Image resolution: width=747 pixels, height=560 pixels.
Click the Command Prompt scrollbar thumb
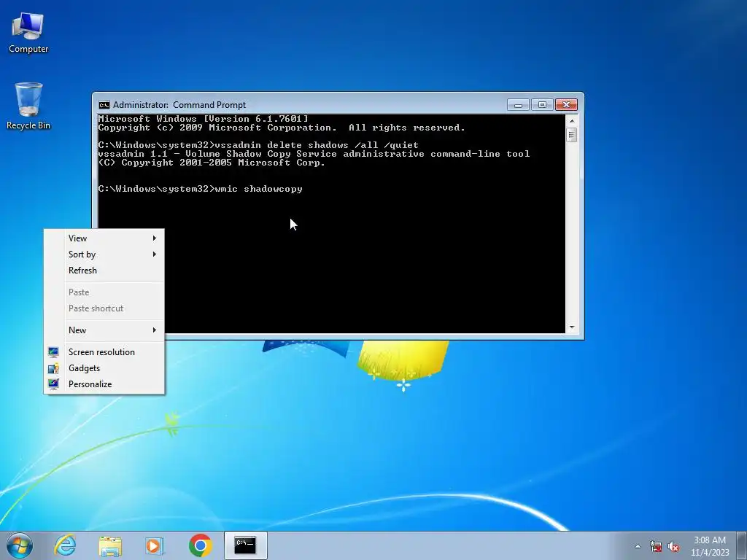[x=572, y=135]
